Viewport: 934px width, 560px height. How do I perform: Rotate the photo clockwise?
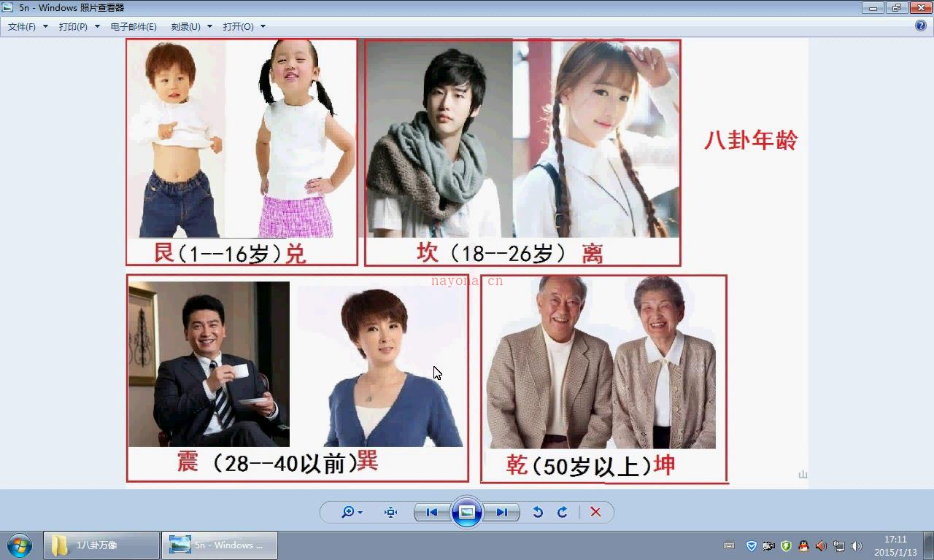[x=563, y=512]
